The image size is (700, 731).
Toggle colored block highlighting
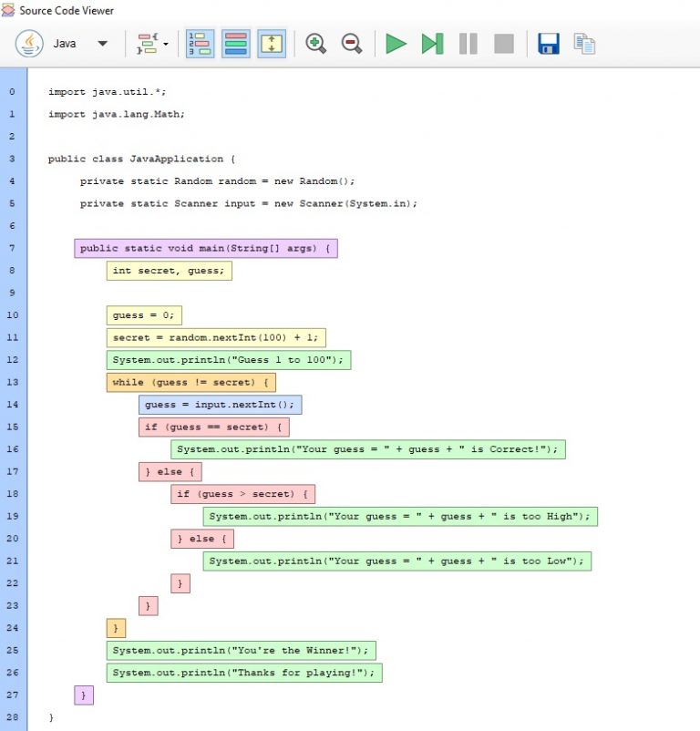point(235,43)
